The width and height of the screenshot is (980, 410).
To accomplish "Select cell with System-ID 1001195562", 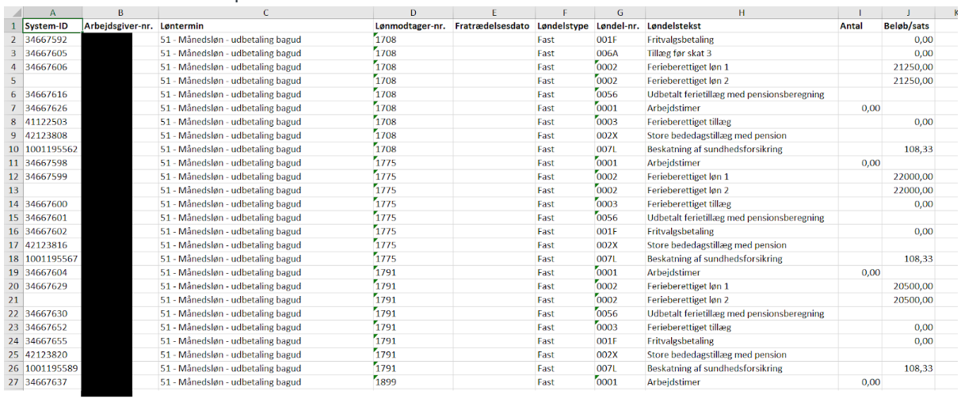I will coord(52,150).
